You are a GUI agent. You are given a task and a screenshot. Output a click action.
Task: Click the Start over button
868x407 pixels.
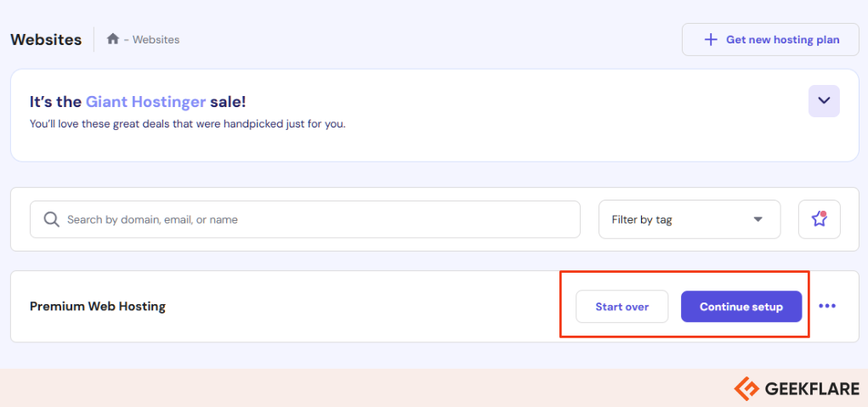(621, 307)
